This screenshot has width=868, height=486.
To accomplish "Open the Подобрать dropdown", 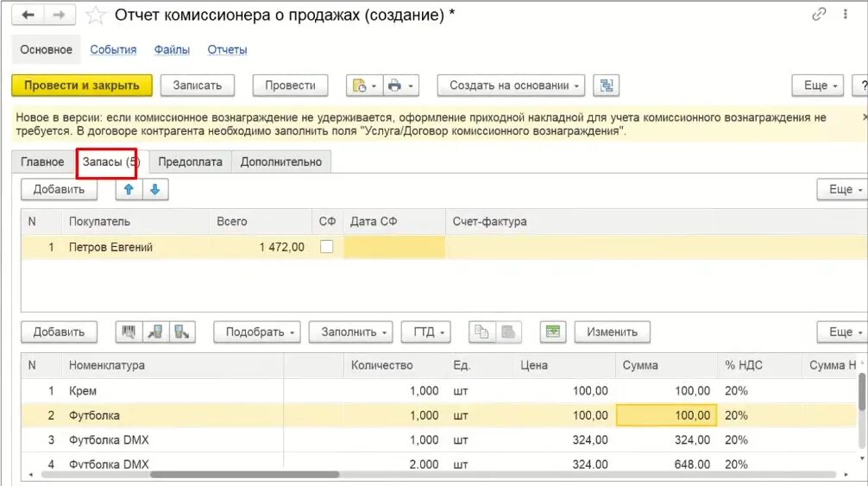I will click(x=261, y=332).
